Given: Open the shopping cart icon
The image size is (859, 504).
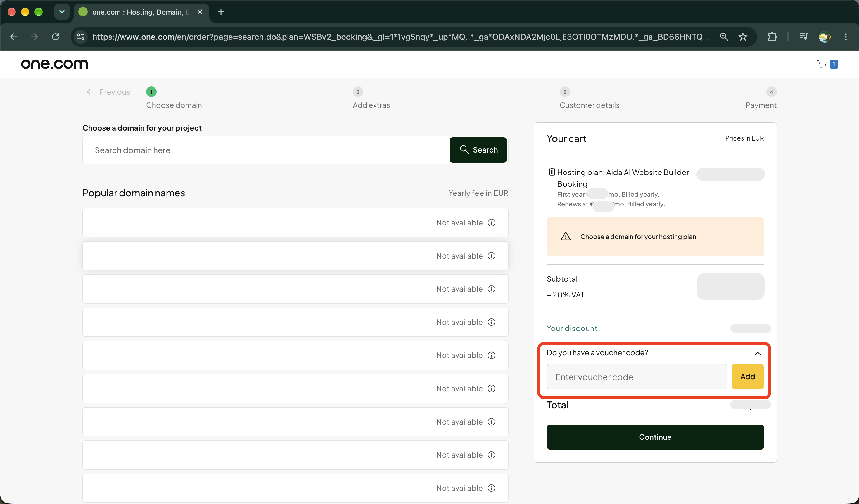Looking at the screenshot, I should (822, 64).
